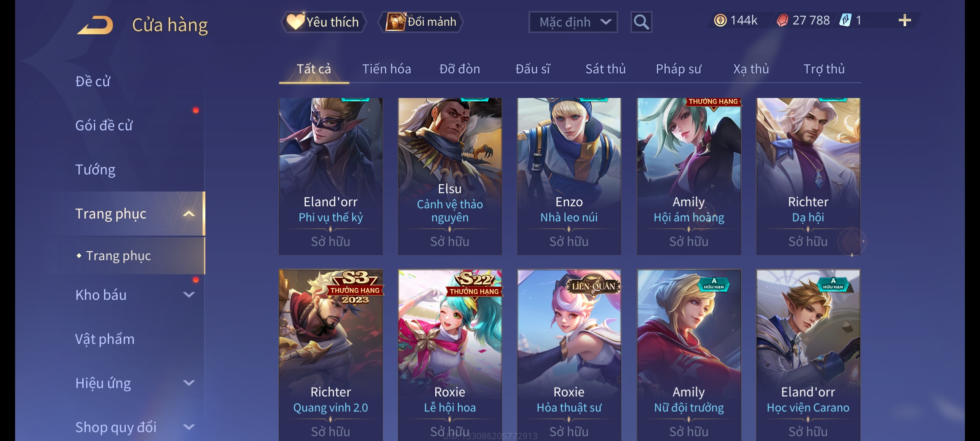
Task: Tap the red gem currency icon
Action: pyautogui.click(x=782, y=20)
